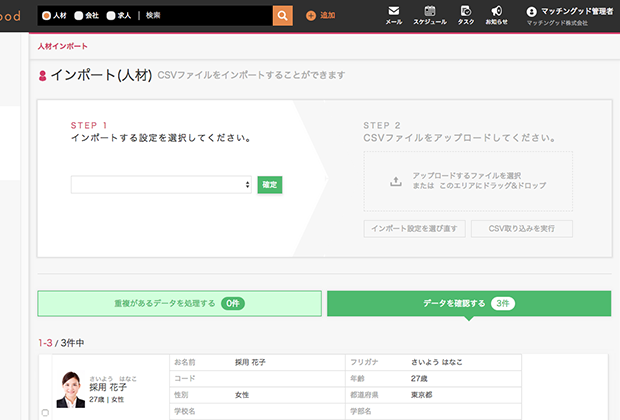This screenshot has width=620, height=420.
Task: Click the インポート設定を選び直す button
Action: [414, 229]
